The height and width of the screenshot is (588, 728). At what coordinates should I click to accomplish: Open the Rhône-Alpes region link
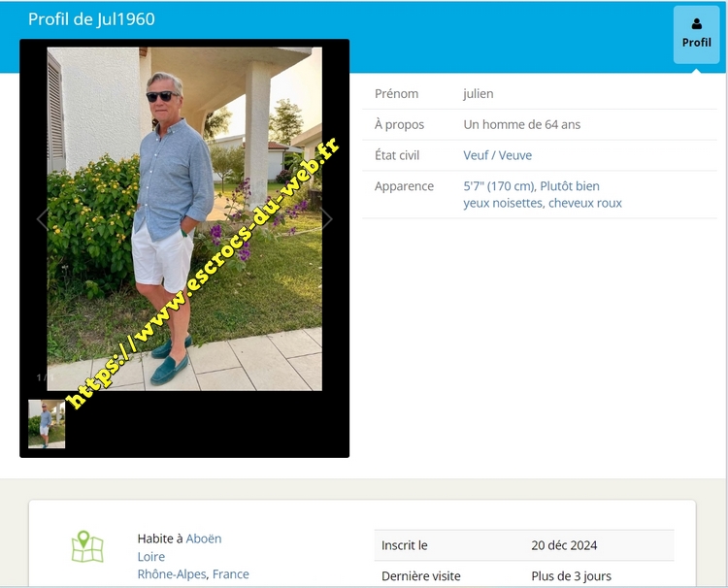tap(171, 574)
